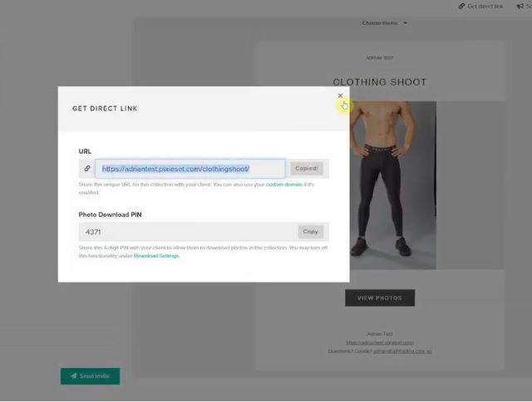
Task: Click the Choose theme dropdown arrow
Action: click(x=406, y=23)
